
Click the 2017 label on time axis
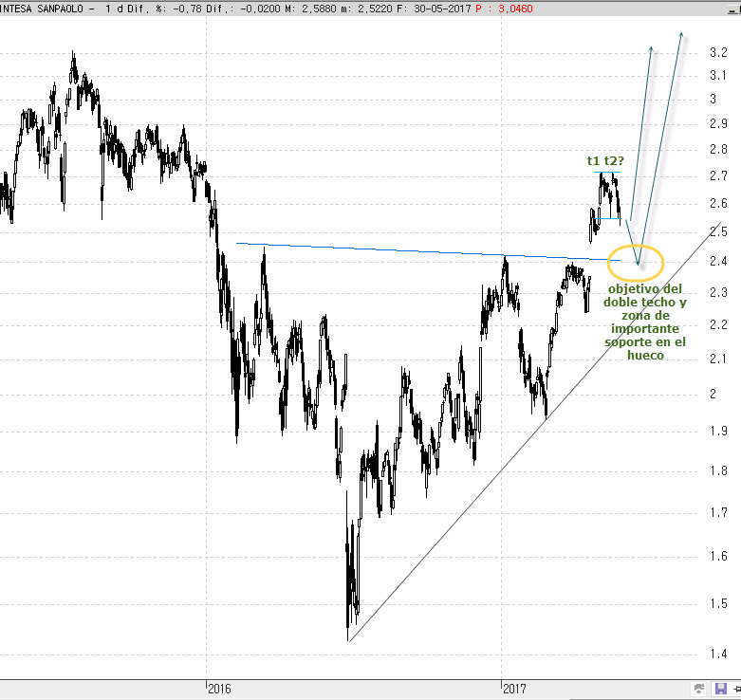(514, 689)
